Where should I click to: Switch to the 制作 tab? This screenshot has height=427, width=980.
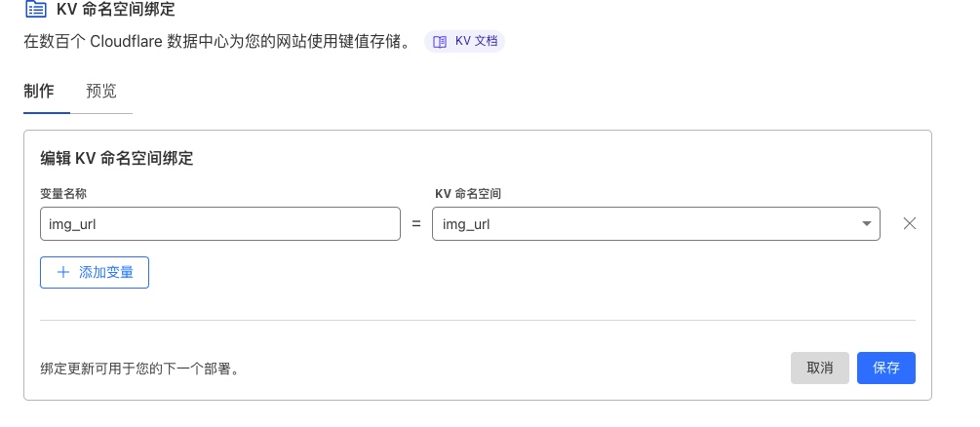[x=39, y=91]
